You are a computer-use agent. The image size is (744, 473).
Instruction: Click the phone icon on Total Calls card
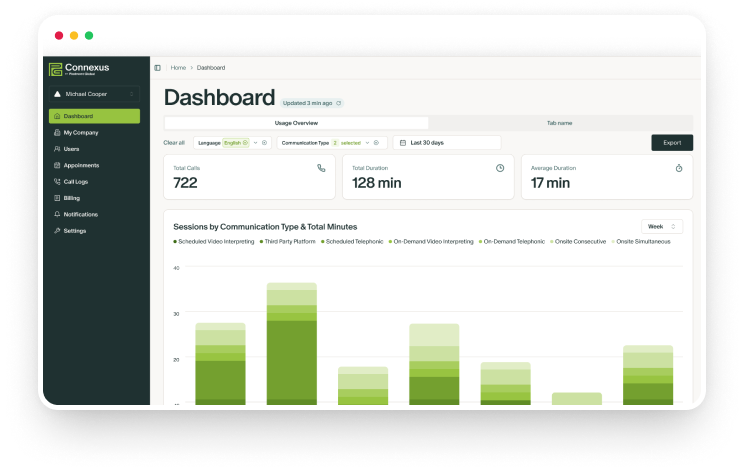coord(321,168)
